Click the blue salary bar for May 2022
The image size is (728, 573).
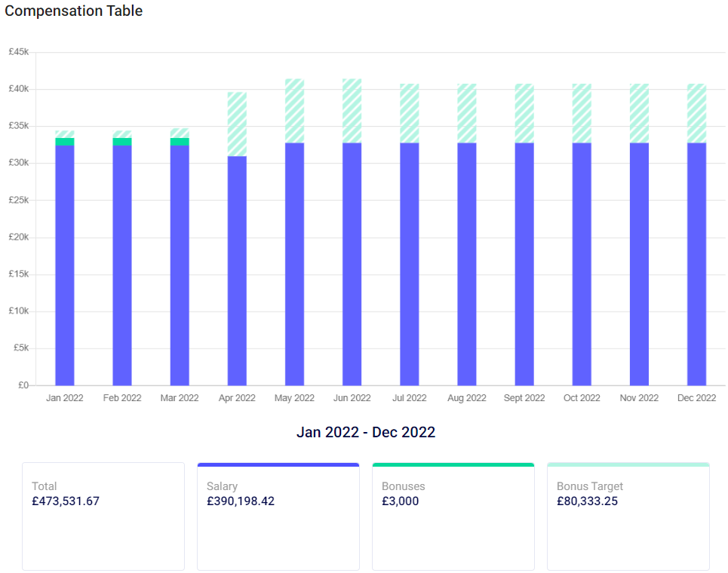[x=294, y=264]
